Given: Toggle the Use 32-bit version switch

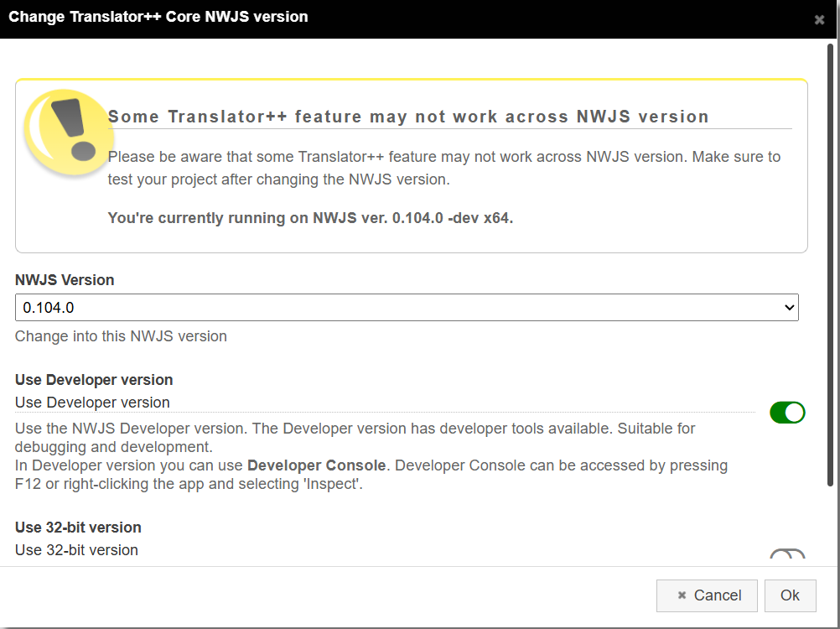Looking at the screenshot, I should click(x=787, y=554).
